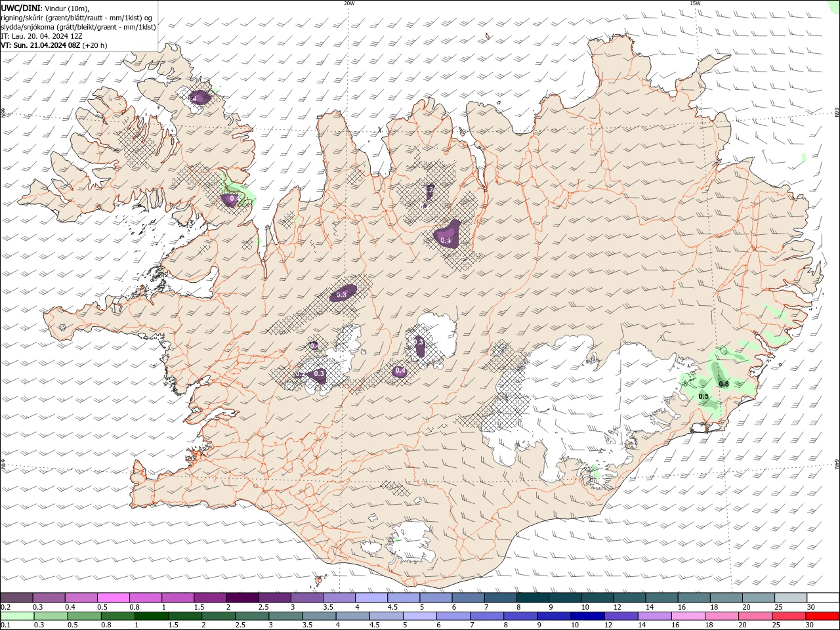840x630 pixels.
Task: Click the '0.1' number under the lower scale
Action: [x=6, y=625]
